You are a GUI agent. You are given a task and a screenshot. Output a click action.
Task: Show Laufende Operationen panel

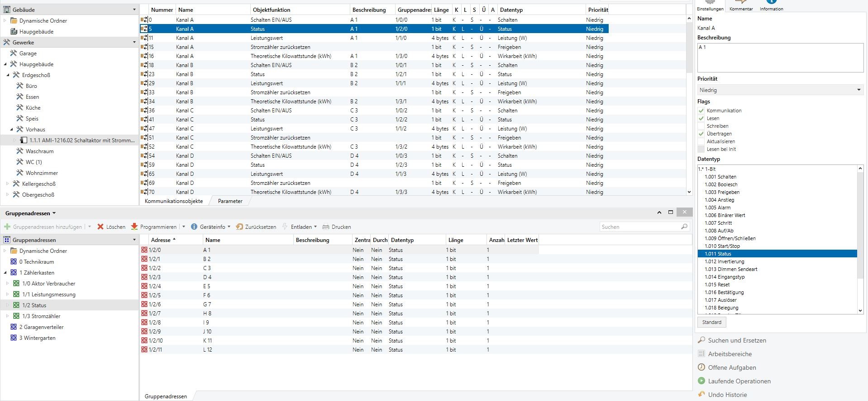point(739,381)
